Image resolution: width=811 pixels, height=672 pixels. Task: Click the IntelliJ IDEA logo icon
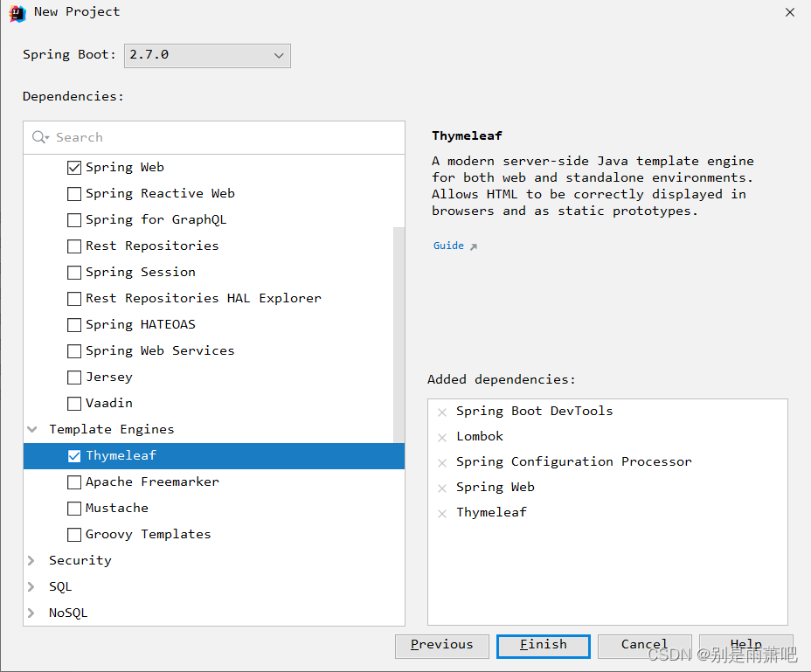point(17,13)
